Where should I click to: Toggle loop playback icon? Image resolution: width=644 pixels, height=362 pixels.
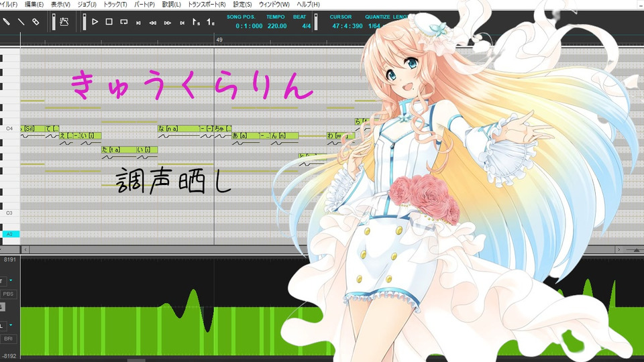(123, 21)
